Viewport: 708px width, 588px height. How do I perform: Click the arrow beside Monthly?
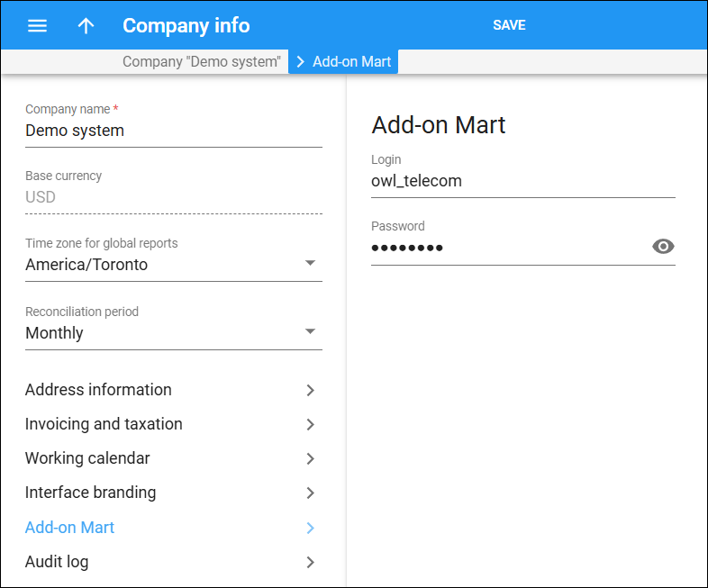310,331
